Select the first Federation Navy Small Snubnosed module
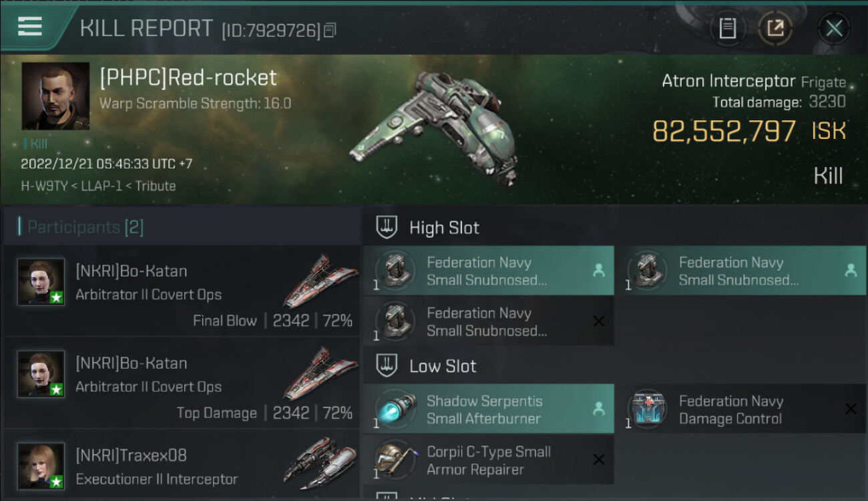The image size is (868, 501). (487, 271)
